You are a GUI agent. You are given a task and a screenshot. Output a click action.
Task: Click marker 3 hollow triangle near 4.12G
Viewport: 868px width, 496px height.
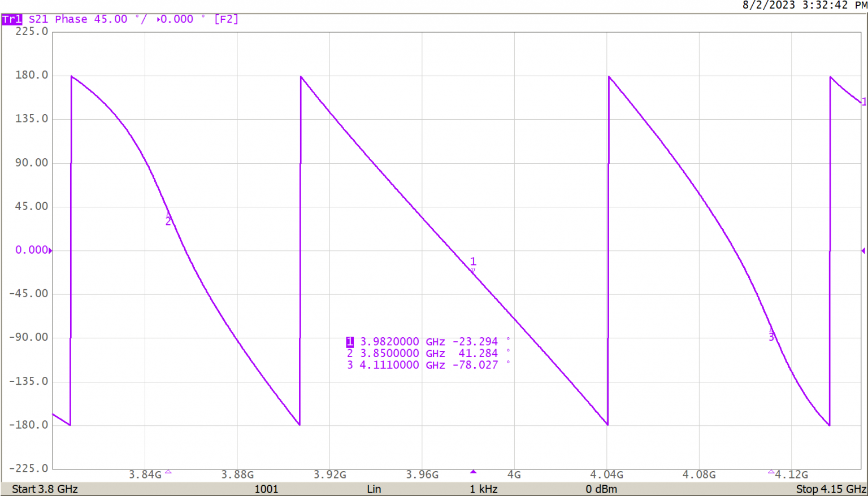771,471
